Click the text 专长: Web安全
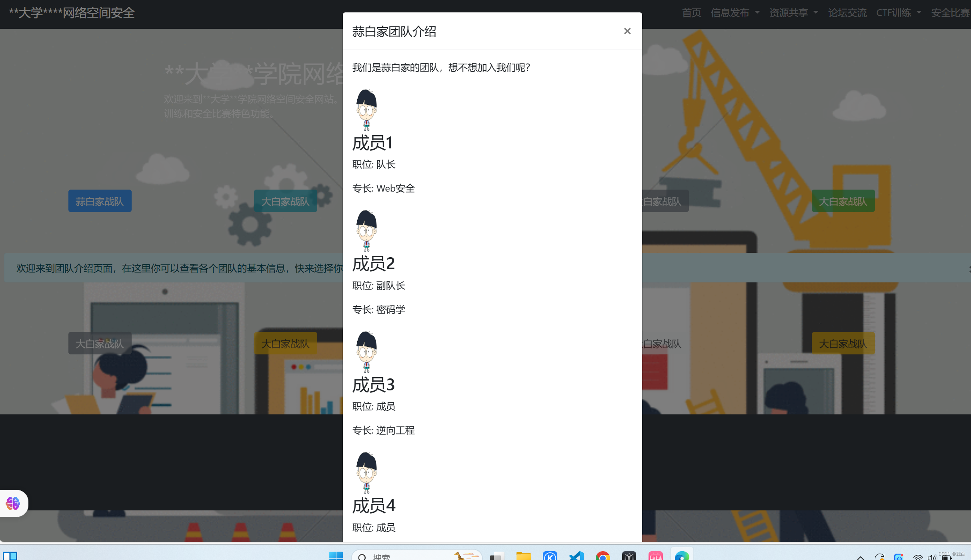Viewport: 971px width, 560px height. coord(383,188)
